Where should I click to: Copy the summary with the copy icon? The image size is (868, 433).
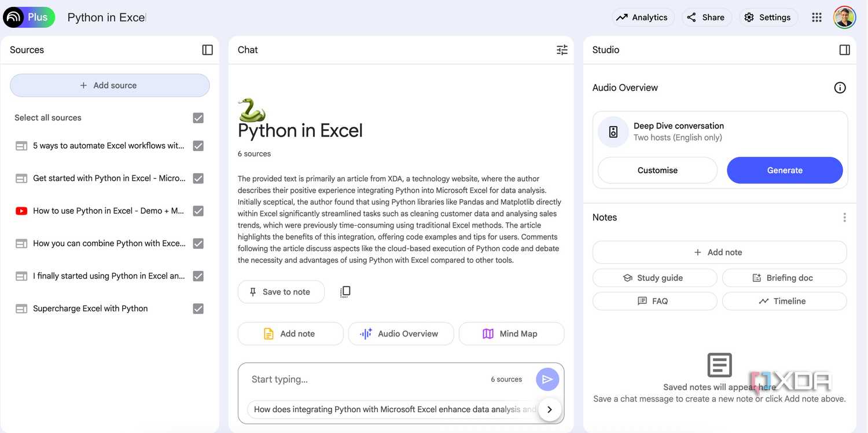pos(345,292)
